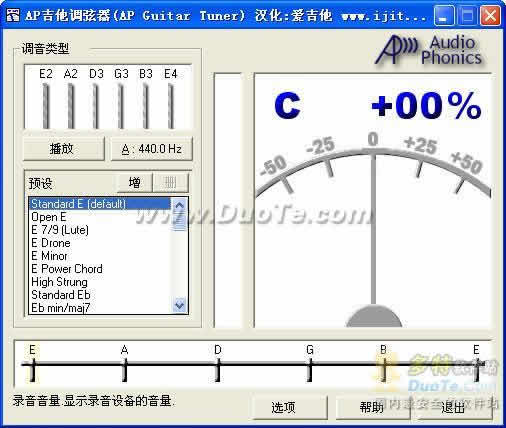This screenshot has width=506, height=428.
Task: Choose the E 7/9 (Lute) preset
Action: 100,230
